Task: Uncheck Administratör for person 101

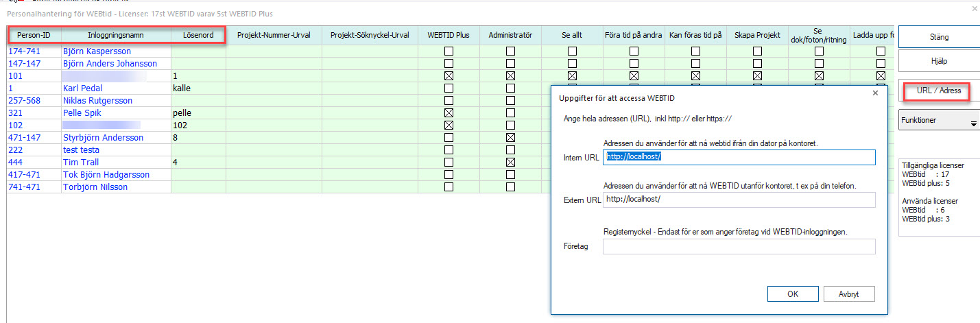Action: (510, 76)
